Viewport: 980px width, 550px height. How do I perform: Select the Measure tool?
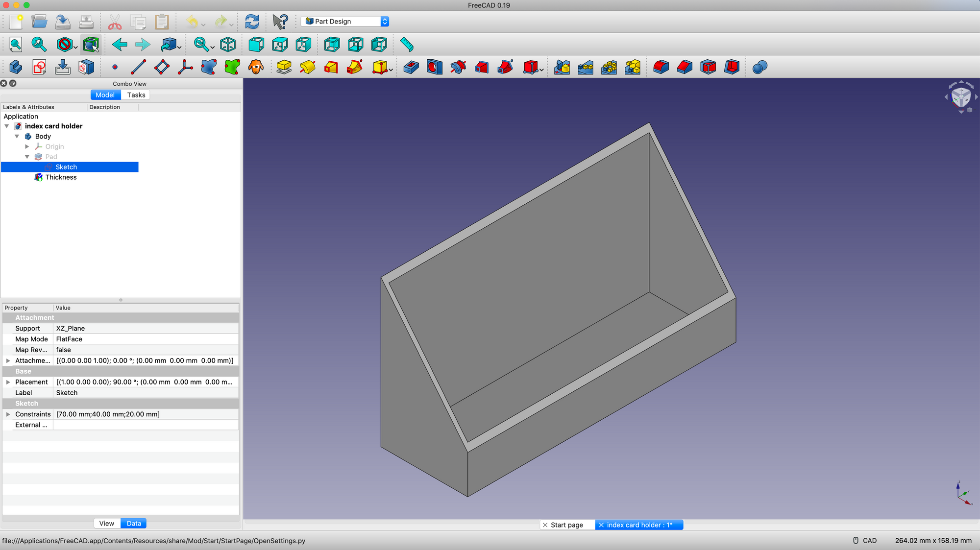[x=407, y=45]
